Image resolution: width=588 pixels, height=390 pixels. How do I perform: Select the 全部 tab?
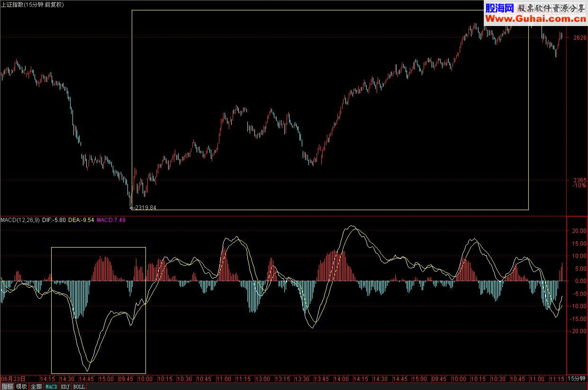(x=36, y=387)
